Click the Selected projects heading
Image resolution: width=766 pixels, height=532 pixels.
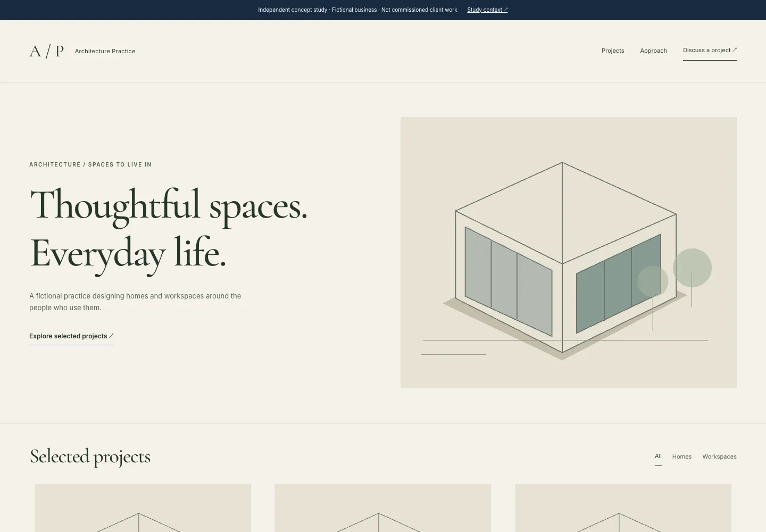[x=90, y=456]
